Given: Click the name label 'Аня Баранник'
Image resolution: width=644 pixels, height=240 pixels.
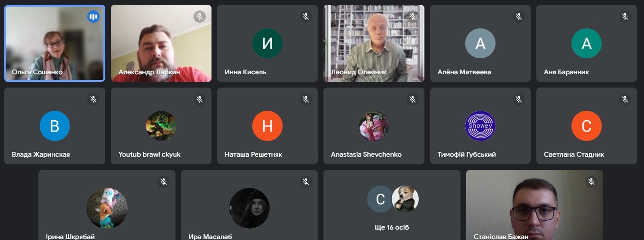Looking at the screenshot, I should tap(566, 72).
